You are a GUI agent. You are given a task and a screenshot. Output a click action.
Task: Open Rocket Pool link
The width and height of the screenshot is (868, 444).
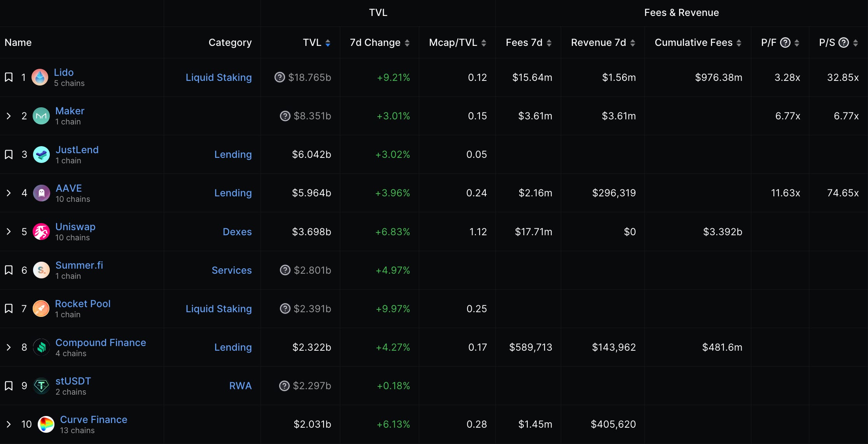(x=83, y=304)
